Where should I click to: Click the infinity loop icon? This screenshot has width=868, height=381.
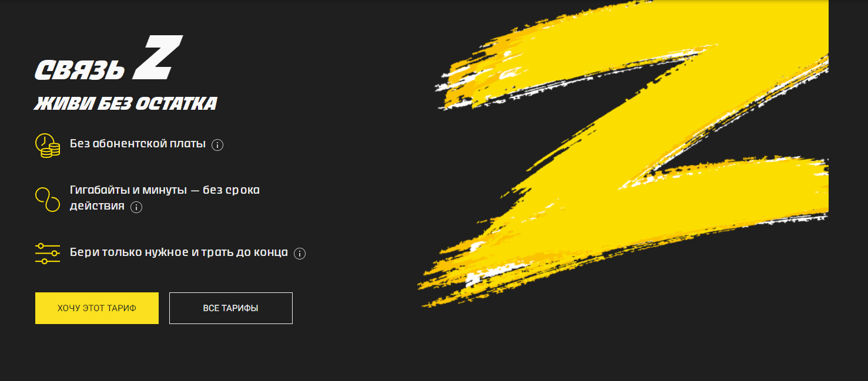pos(48,200)
